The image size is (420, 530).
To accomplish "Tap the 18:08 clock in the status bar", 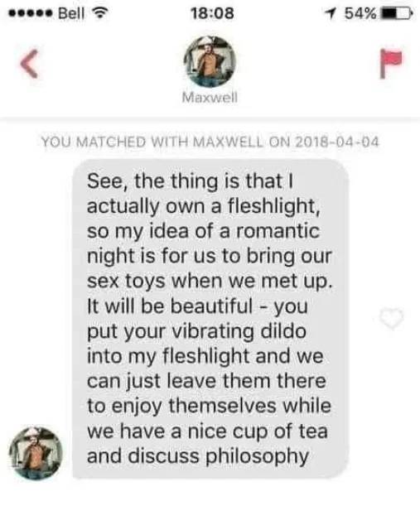I will click(212, 13).
